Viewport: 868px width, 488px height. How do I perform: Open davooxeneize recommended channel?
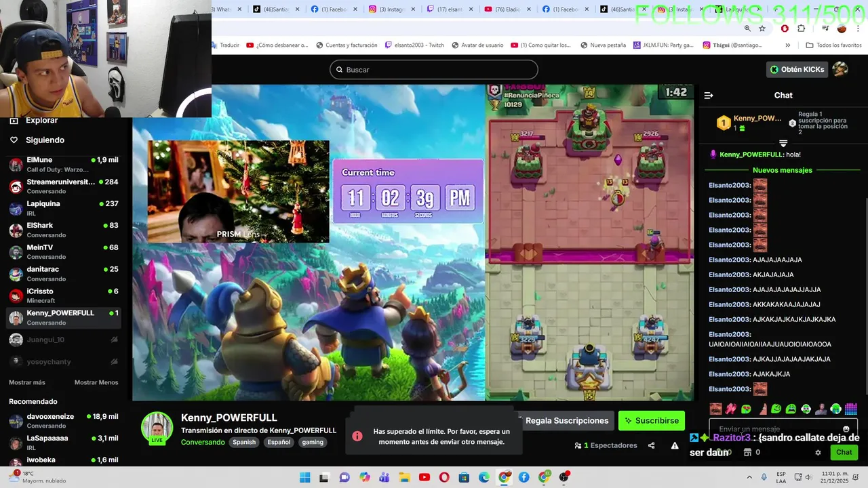click(64, 421)
